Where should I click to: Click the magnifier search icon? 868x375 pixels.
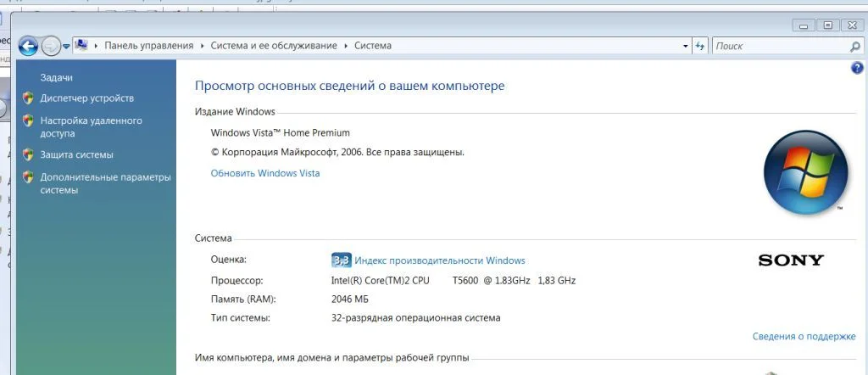[855, 47]
